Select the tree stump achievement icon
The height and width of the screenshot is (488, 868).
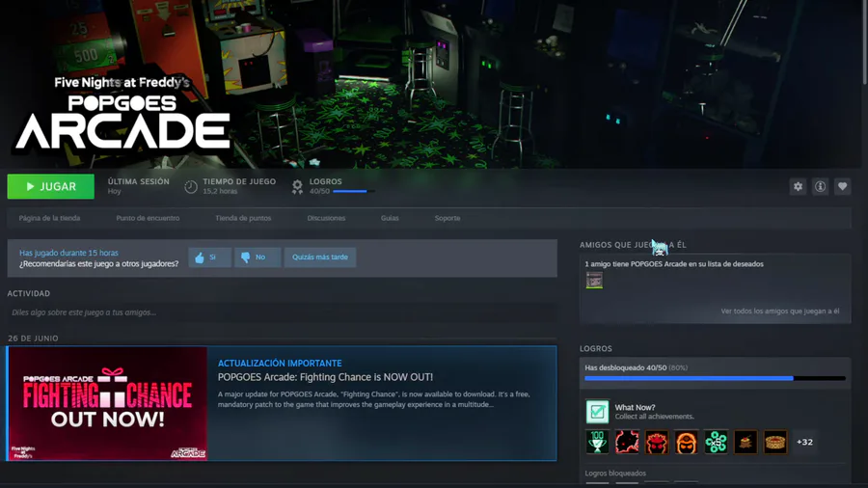point(746,442)
